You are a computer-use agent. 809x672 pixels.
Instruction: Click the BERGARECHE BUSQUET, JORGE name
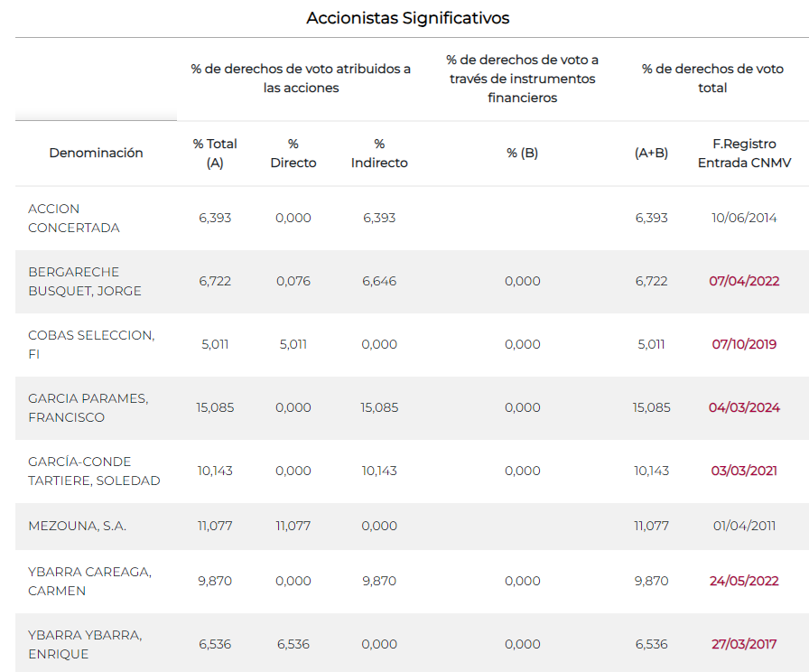coord(85,281)
